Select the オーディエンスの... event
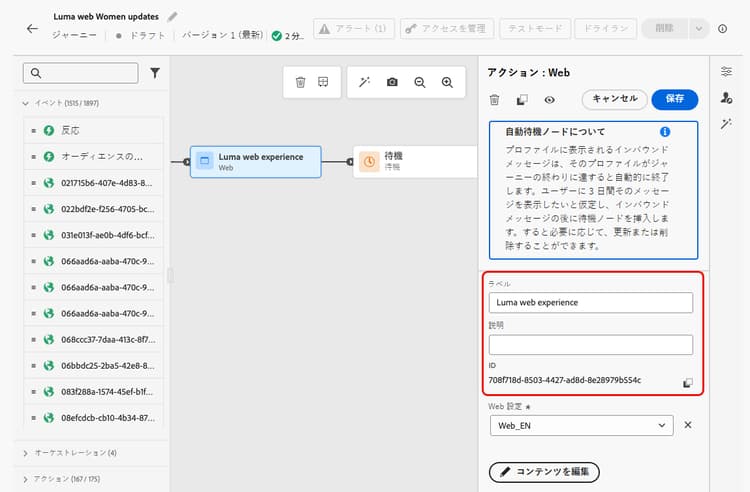750x492 pixels. (93, 156)
